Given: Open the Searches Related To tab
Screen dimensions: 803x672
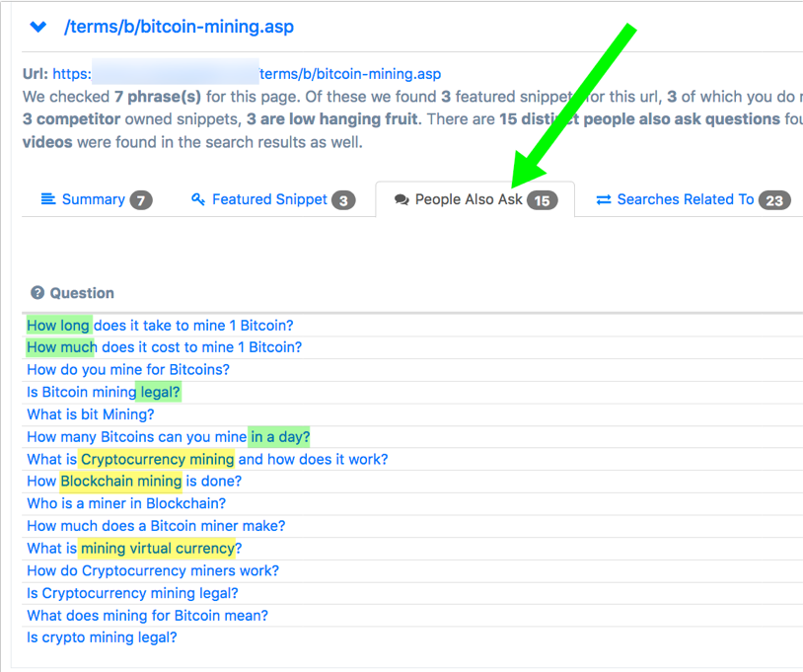Looking at the screenshot, I should (685, 200).
